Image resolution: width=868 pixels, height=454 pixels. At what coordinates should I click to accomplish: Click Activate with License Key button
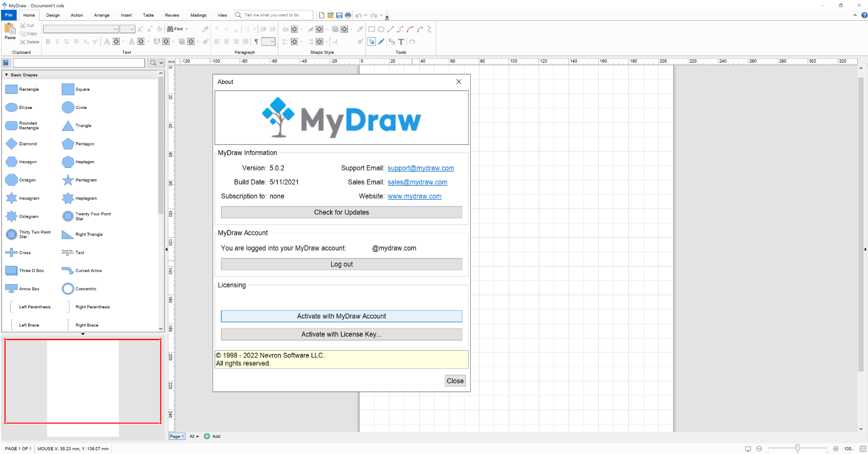pos(342,334)
